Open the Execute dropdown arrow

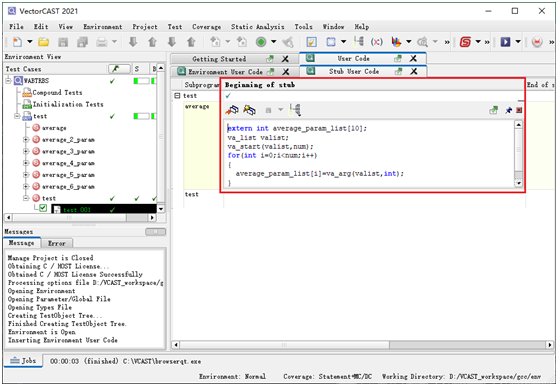[273, 42]
